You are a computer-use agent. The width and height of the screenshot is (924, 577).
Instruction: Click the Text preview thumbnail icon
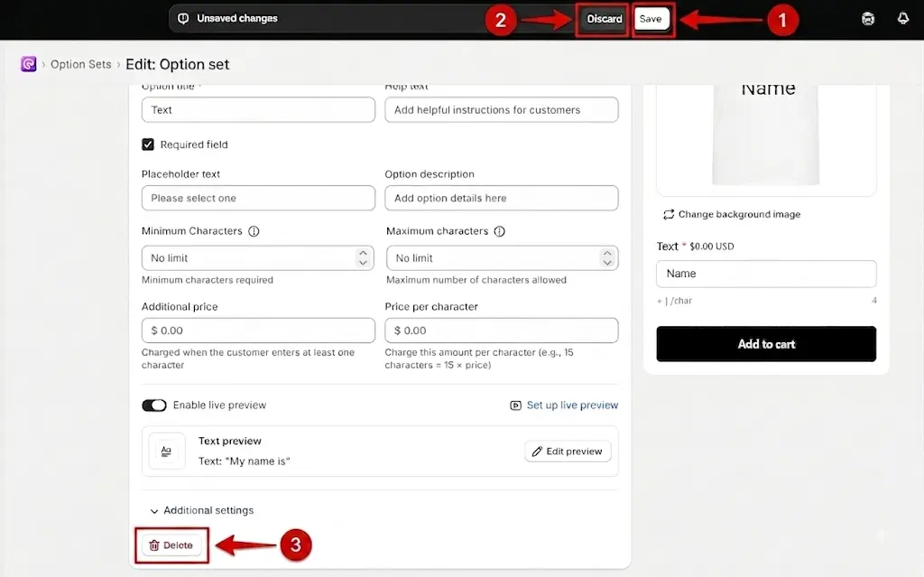pos(167,451)
